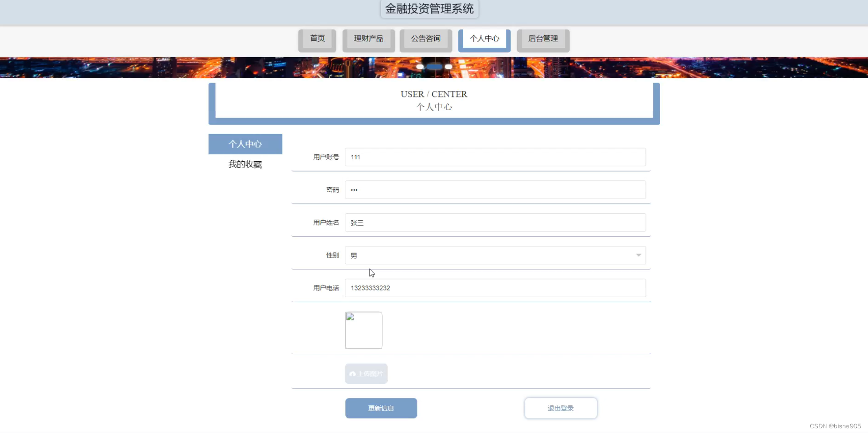Viewport: 868px width, 433px height.
Task: Open the 首页 navigation tab
Action: (317, 39)
